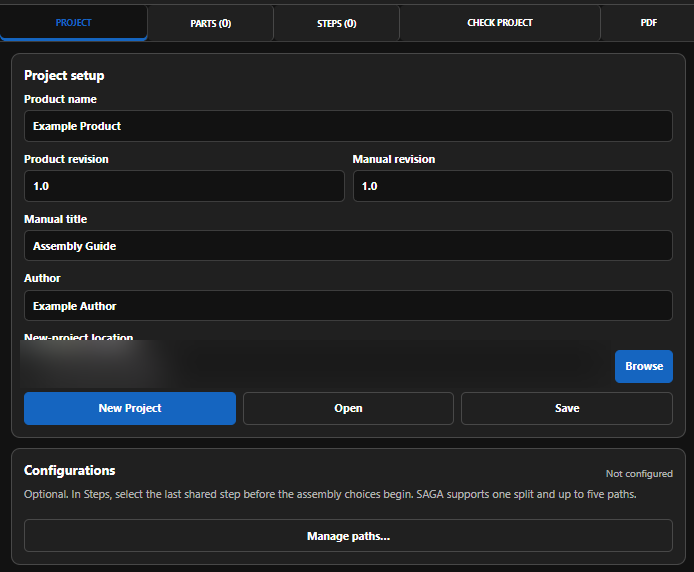The width and height of the screenshot is (694, 572).
Task: Select the 'Manual title' label
Action: (x=55, y=219)
